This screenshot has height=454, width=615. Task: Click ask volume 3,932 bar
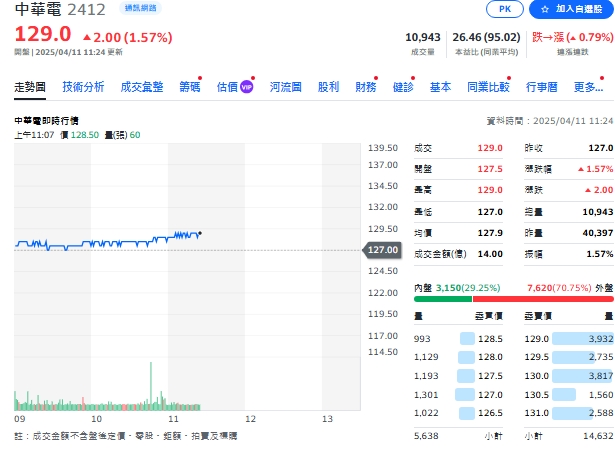tap(583, 339)
